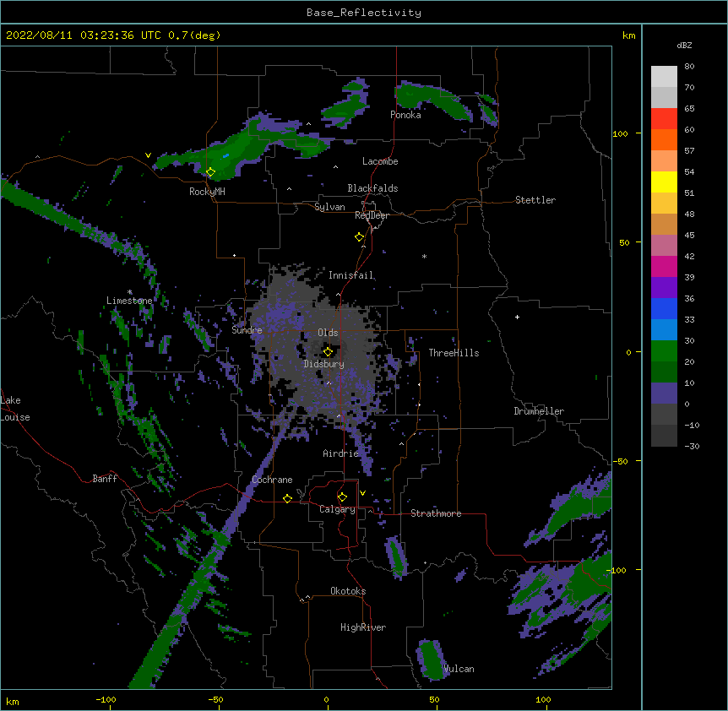Click the Blackfalds town label
Viewport: 728px width, 711px height.
[x=372, y=188]
